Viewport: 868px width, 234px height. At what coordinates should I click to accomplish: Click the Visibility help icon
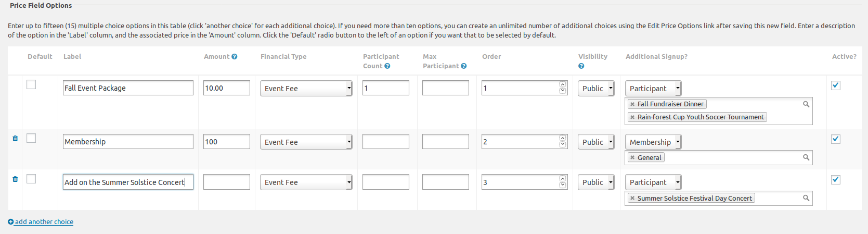(x=581, y=66)
